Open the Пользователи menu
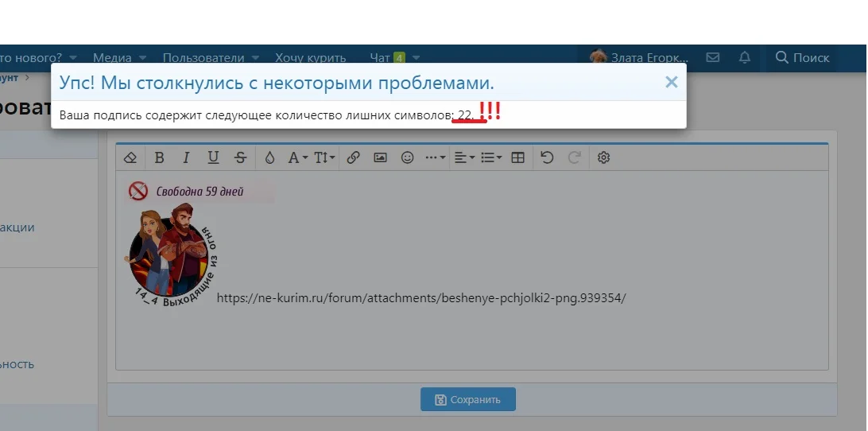 (203, 57)
